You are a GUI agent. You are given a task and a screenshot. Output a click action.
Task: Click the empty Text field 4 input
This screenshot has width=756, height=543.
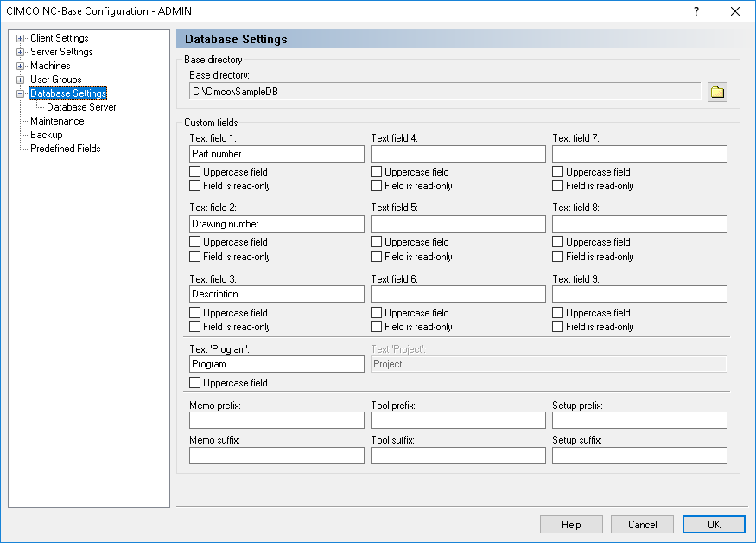[x=458, y=154]
